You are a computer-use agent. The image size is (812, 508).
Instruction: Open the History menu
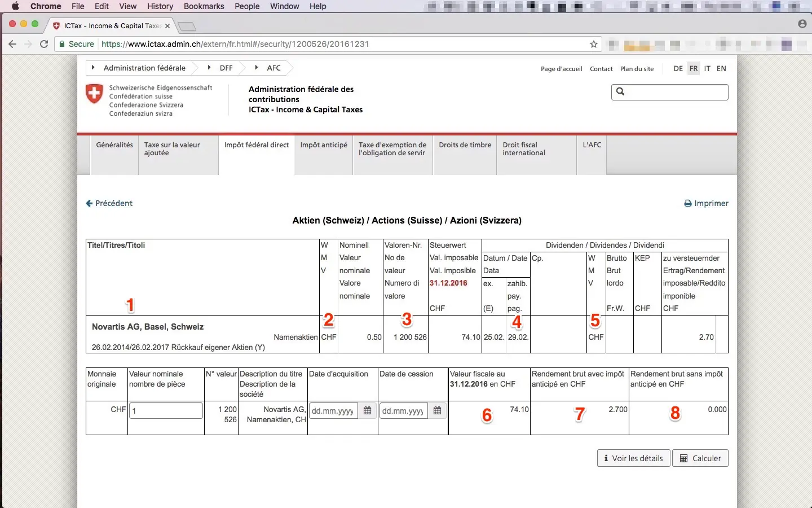click(x=160, y=6)
